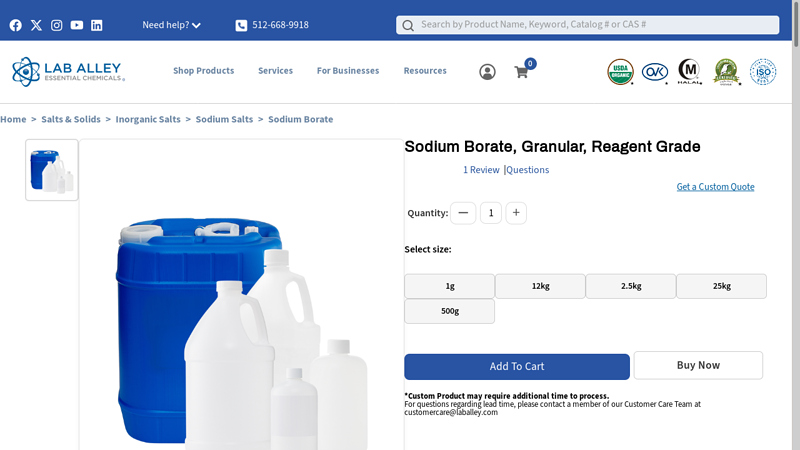Click the Add To Cart button
Screen dimensions: 800x450
pos(517,367)
